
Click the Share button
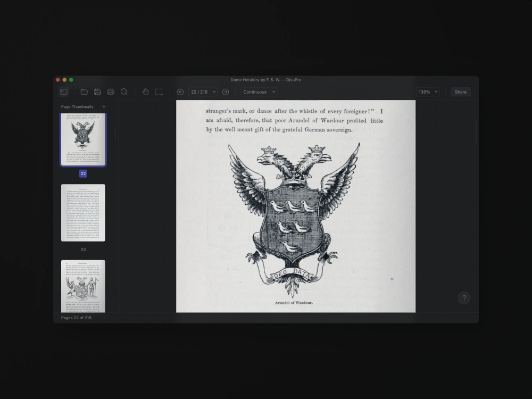tap(460, 92)
